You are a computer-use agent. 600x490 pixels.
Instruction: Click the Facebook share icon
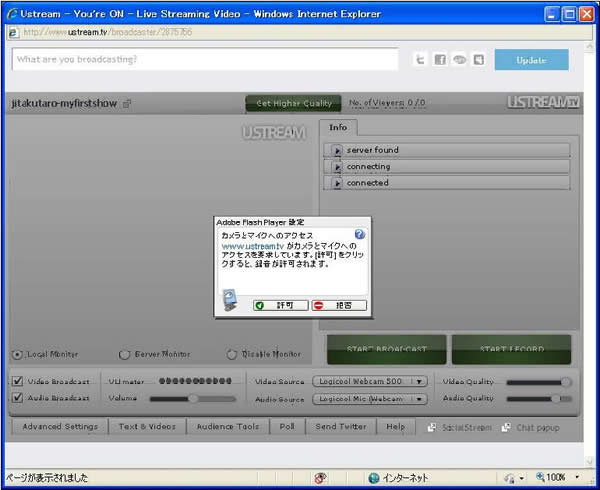(x=440, y=60)
